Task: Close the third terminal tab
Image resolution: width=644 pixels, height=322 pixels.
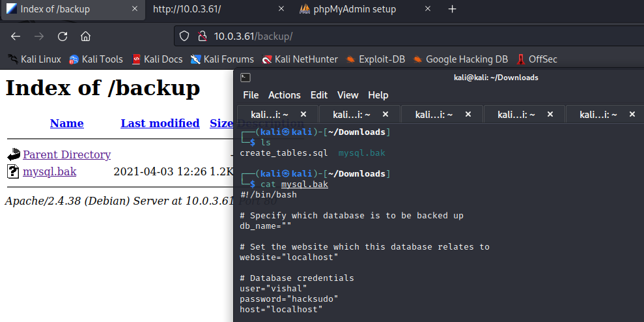Action: coord(468,114)
